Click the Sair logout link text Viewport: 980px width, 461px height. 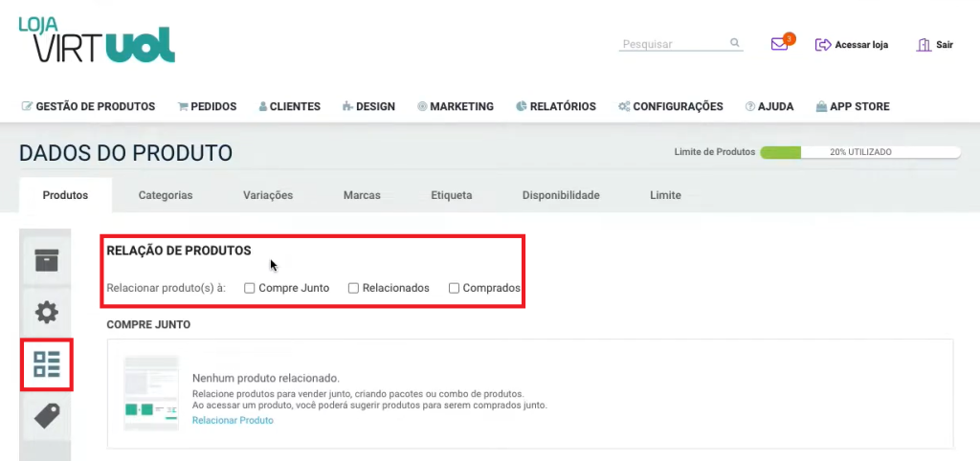click(945, 45)
